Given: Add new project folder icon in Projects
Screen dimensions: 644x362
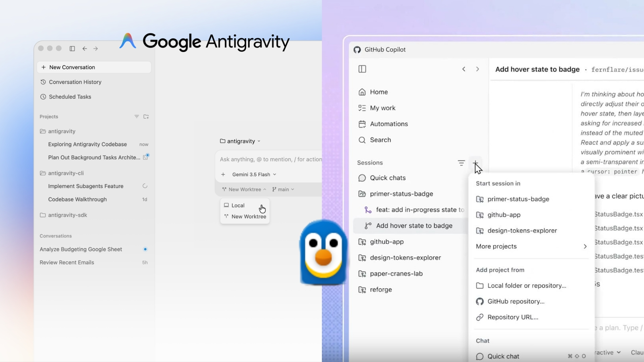Looking at the screenshot, I should (x=146, y=117).
